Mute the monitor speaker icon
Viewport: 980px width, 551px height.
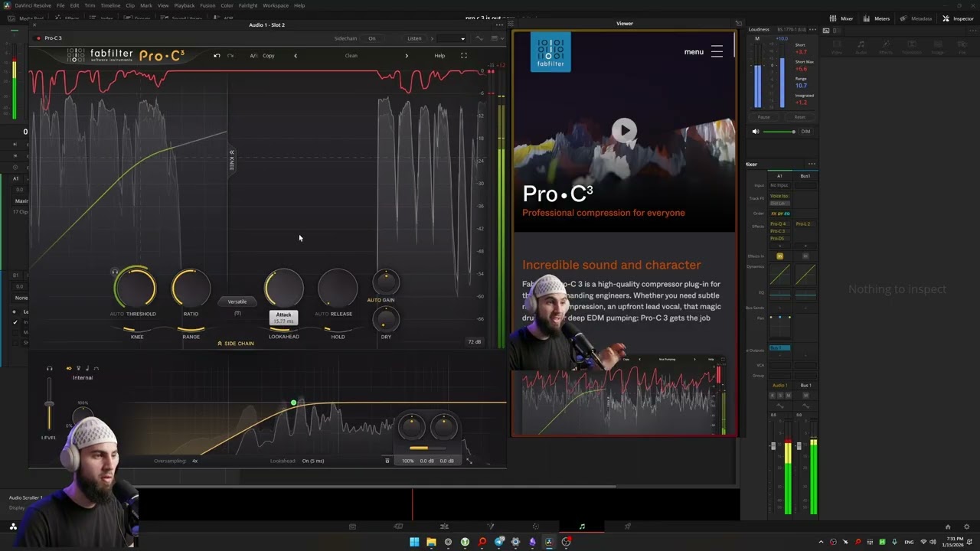tap(756, 132)
